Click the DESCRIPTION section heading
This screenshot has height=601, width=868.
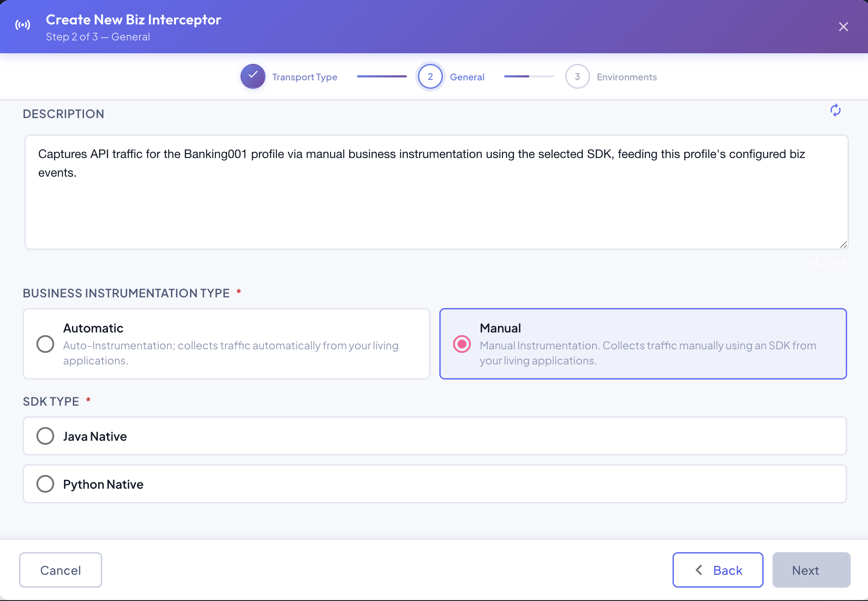click(x=64, y=114)
